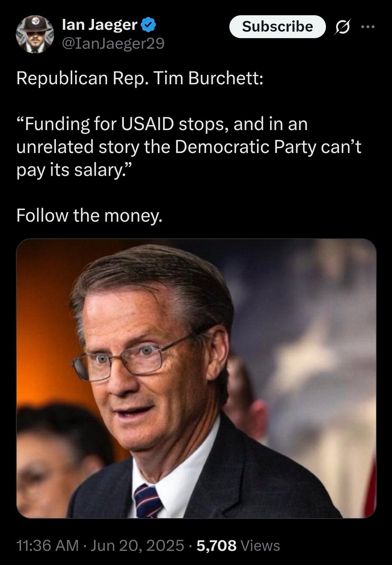Open Ian Jaeger's profile avatar
The image size is (392, 565).
click(x=35, y=34)
